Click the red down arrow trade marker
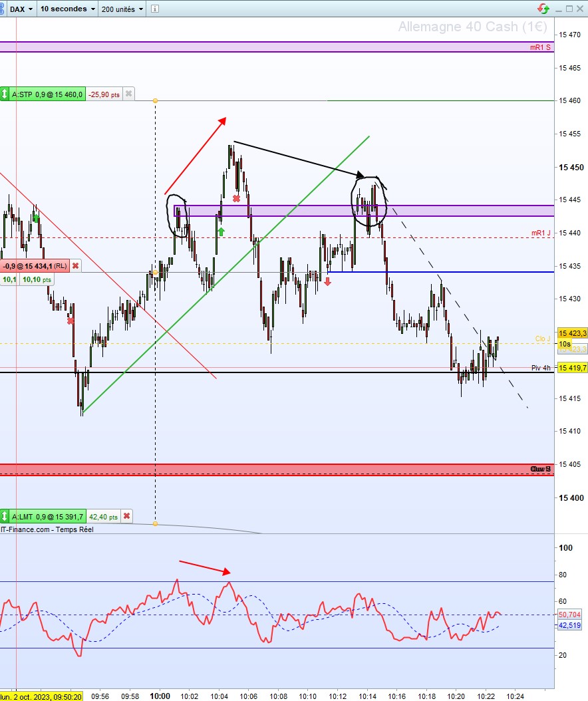This screenshot has width=588, height=701. (328, 281)
